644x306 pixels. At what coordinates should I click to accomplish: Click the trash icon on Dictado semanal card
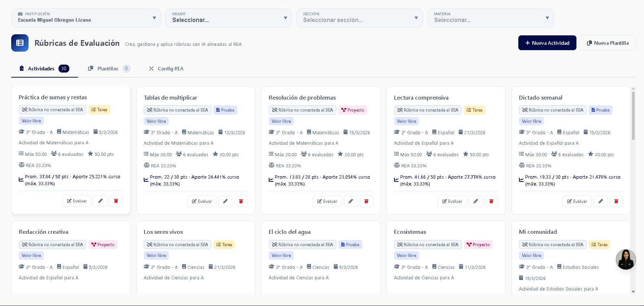[x=616, y=201]
